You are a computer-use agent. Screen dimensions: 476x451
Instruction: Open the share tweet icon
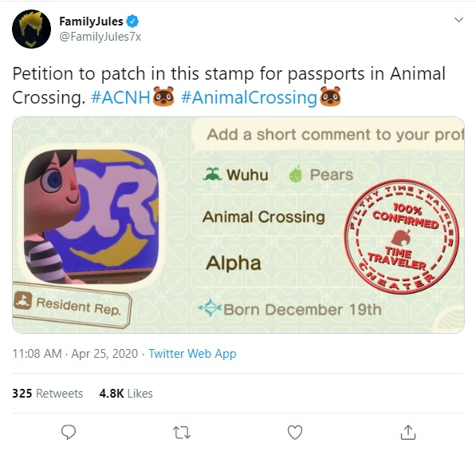(x=408, y=432)
